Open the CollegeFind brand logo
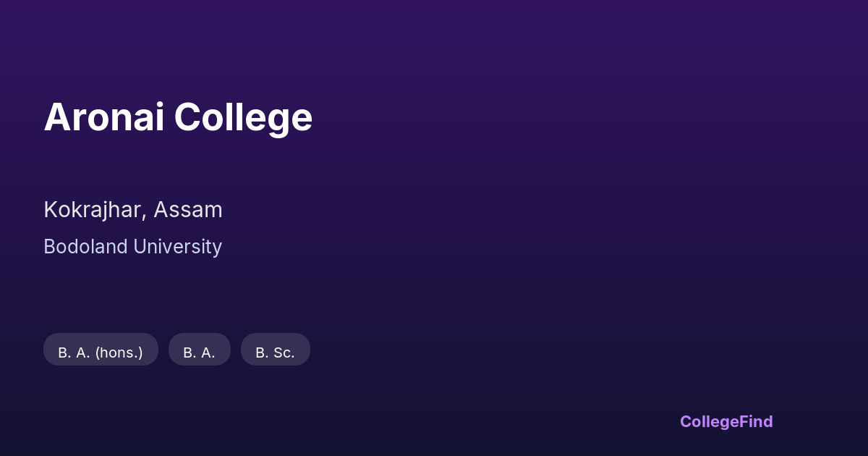Screen dimensions: 868x456 726,421
